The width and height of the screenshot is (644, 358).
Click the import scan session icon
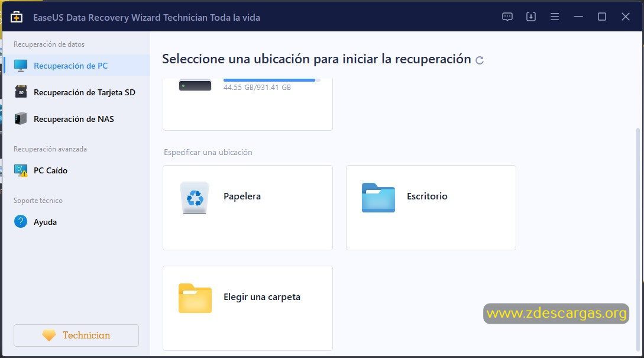click(531, 17)
